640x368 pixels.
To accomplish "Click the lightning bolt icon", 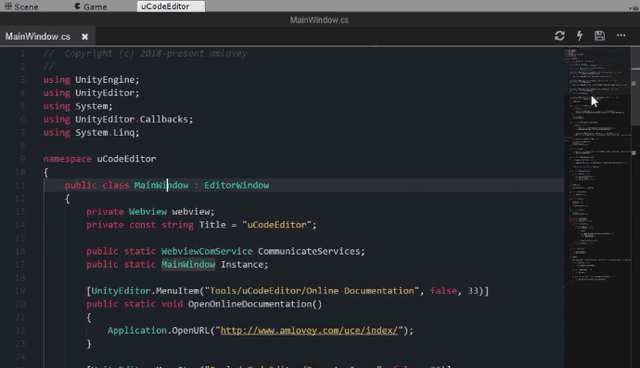I will pyautogui.click(x=580, y=36).
